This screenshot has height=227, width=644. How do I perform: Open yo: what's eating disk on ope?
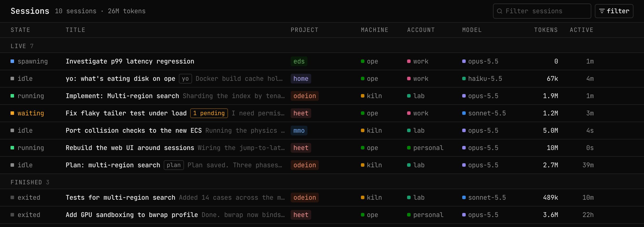tap(120, 79)
